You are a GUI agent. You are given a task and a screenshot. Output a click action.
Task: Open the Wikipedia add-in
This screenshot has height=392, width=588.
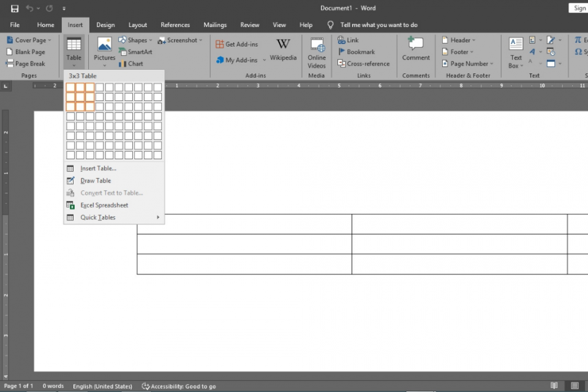click(x=283, y=50)
